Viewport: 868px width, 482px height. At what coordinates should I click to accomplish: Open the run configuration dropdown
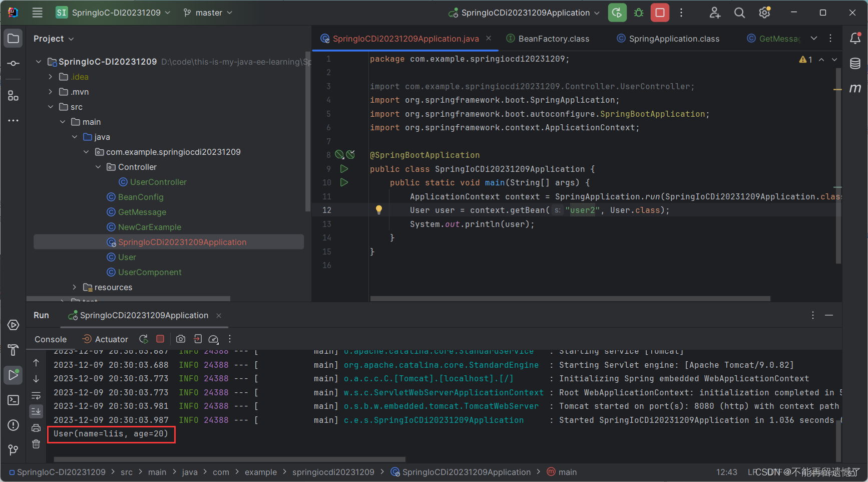coord(524,13)
